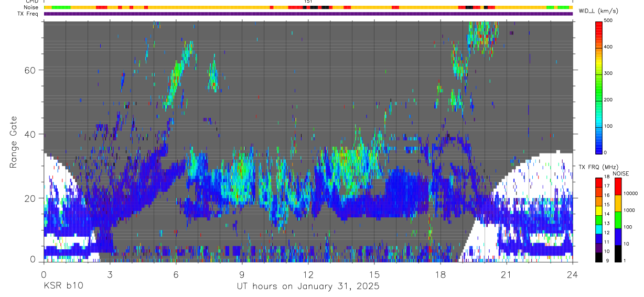
Task: Click the 200 tick on width colorbar
Action: coord(609,100)
